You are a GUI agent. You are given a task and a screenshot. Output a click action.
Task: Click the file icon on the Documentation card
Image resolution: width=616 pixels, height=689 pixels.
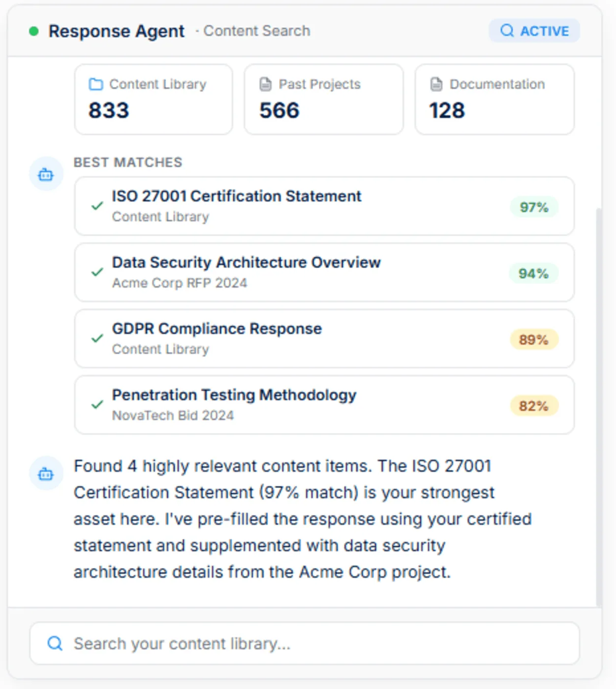pyautogui.click(x=436, y=84)
